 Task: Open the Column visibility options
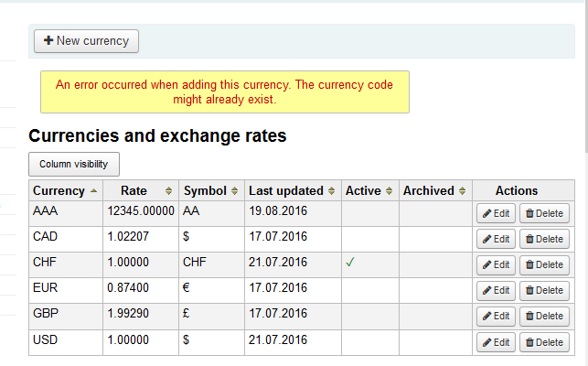[74, 165]
